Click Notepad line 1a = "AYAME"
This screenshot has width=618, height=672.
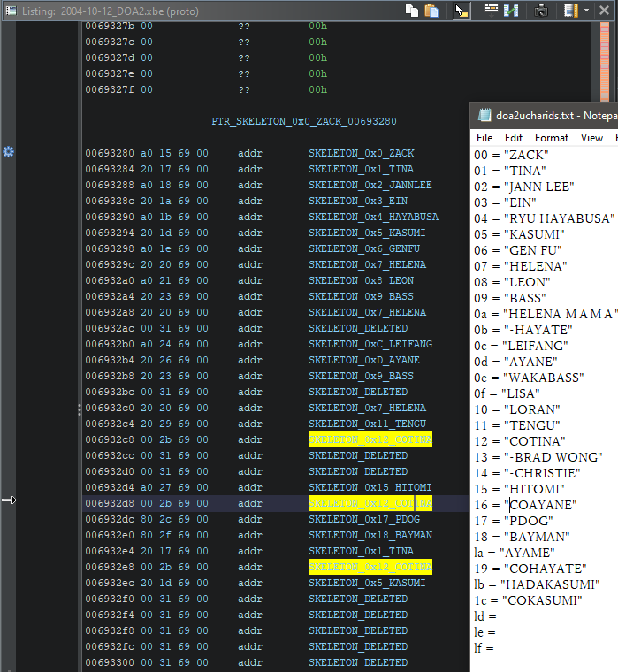coord(515,553)
